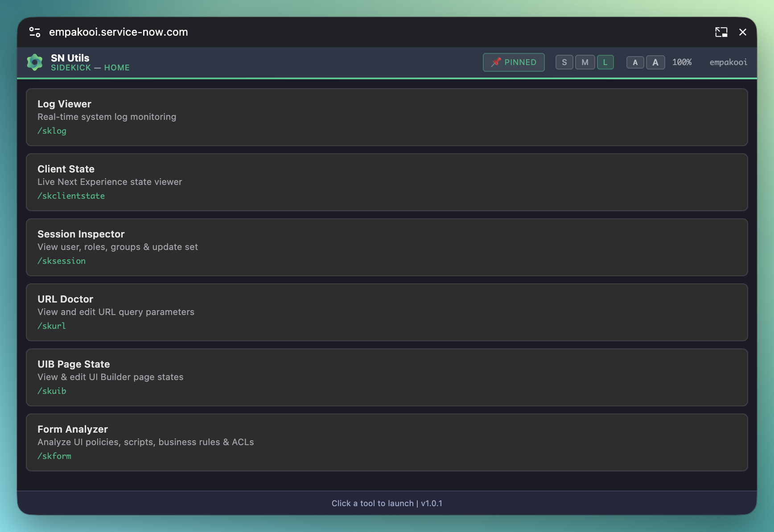Click the 100% zoom level control

[x=682, y=62]
